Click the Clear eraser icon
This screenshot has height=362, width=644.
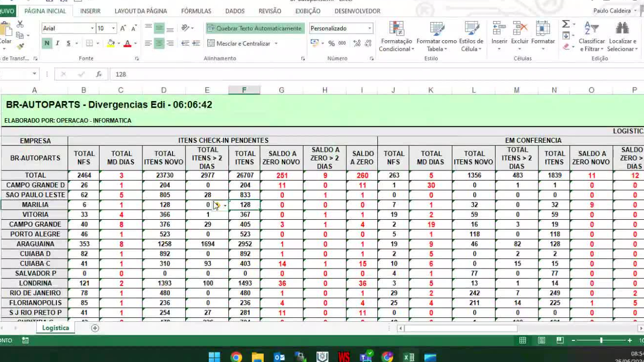click(x=566, y=46)
